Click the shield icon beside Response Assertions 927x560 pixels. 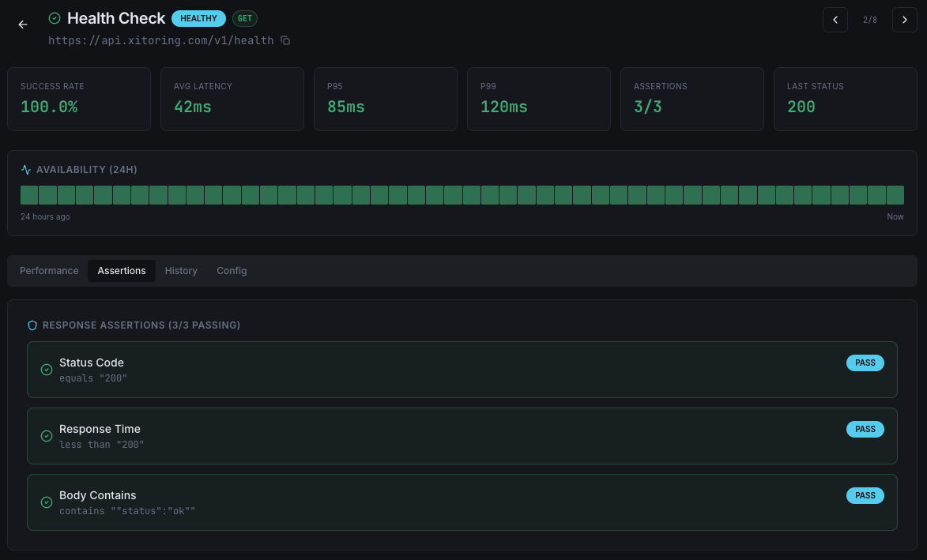pyautogui.click(x=32, y=325)
